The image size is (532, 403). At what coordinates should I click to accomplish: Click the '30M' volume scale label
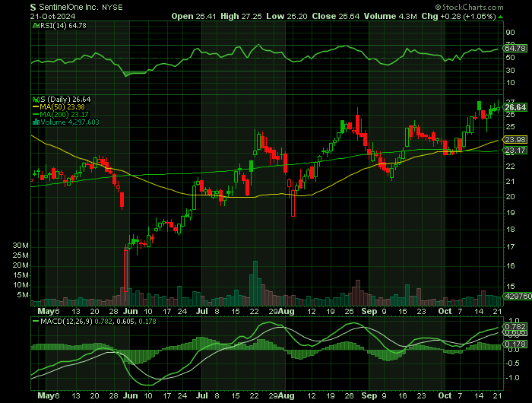[x=21, y=246]
